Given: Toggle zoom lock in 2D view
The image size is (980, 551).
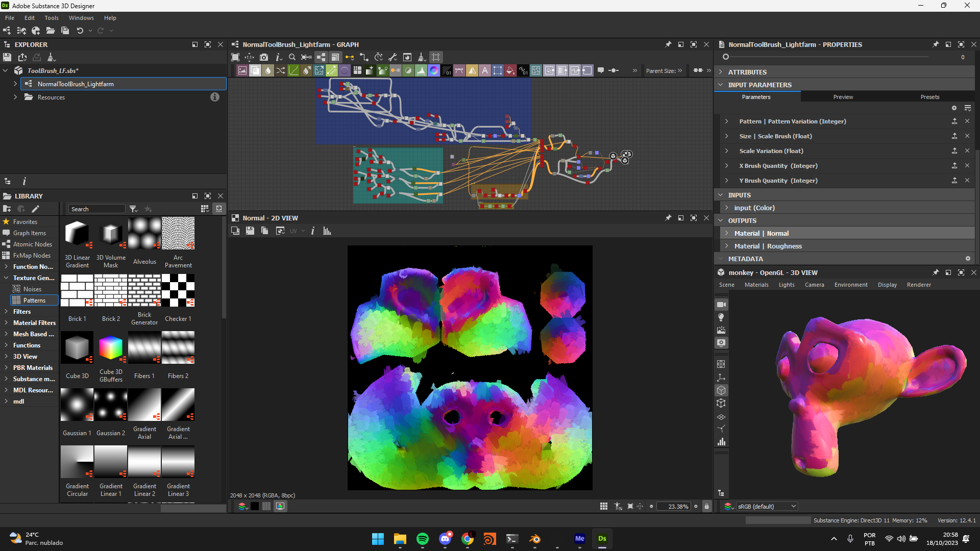Looking at the screenshot, I should (x=706, y=506).
